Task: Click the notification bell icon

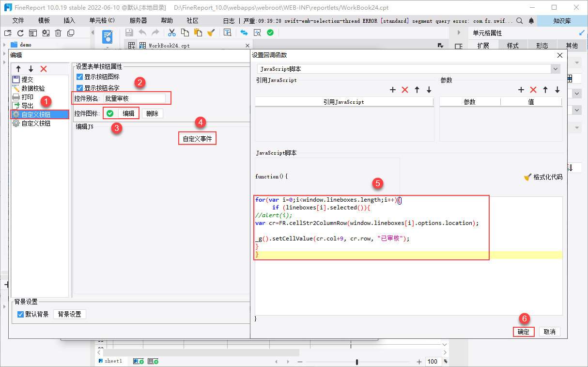Action: [x=531, y=21]
